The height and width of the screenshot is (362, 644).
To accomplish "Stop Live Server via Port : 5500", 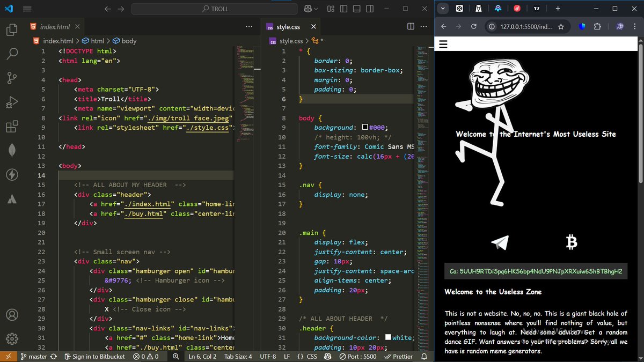I will click(358, 356).
